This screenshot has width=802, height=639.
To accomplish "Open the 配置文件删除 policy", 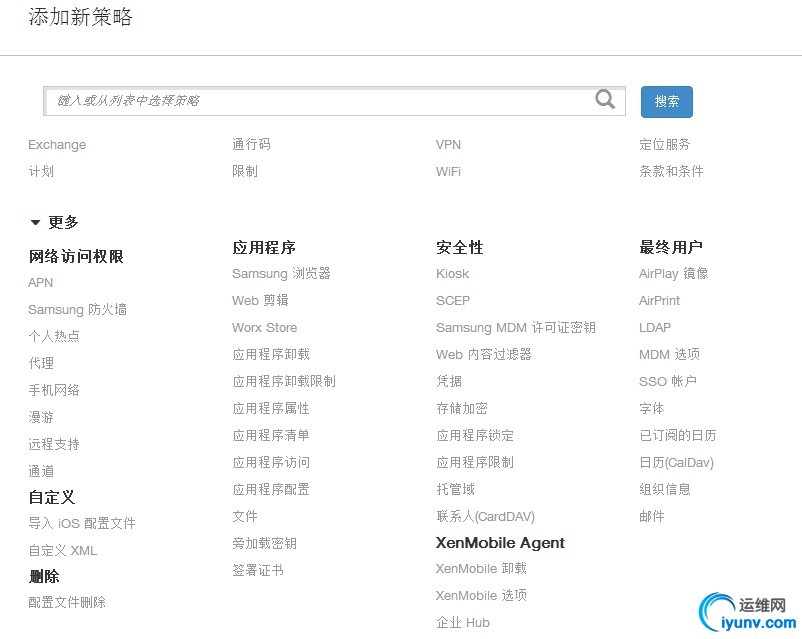I will tap(67, 602).
